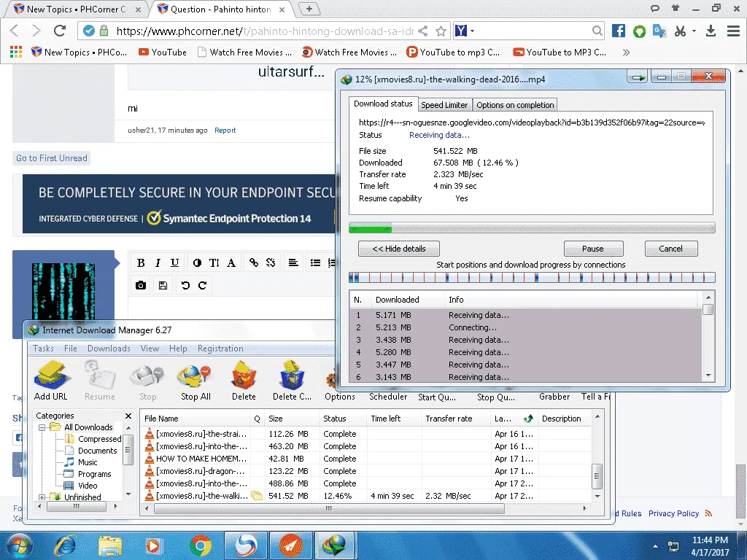Open the font family tool in editor

(231, 262)
